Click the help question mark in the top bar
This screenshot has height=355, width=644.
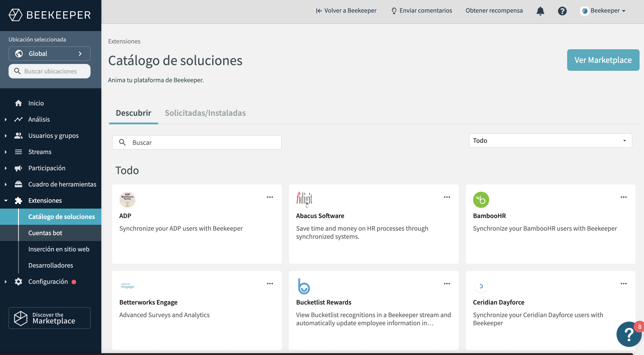[562, 11]
